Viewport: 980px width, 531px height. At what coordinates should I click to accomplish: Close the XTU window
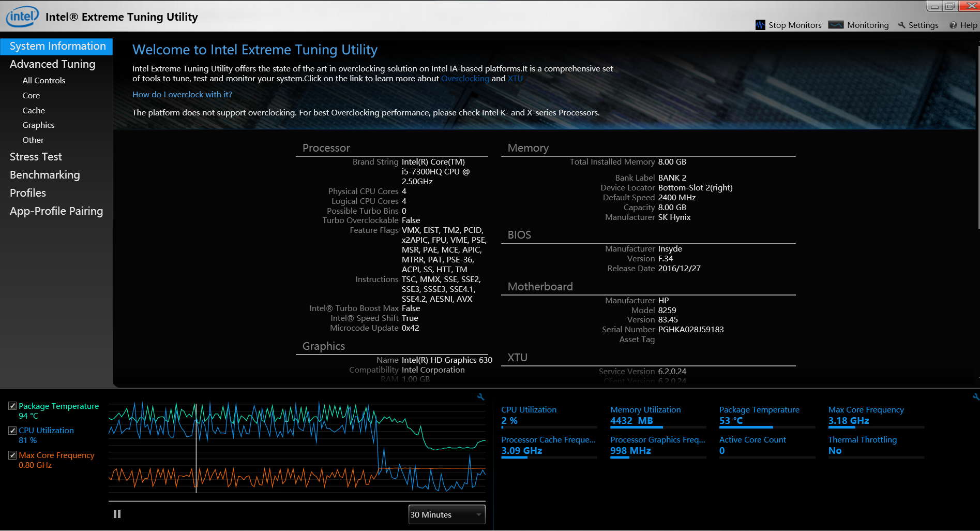tap(970, 6)
